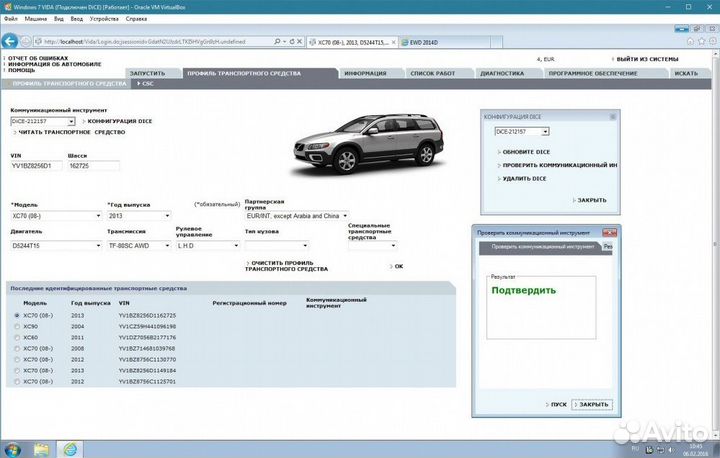
Task: Click the browser back arrow button
Action: (10, 41)
